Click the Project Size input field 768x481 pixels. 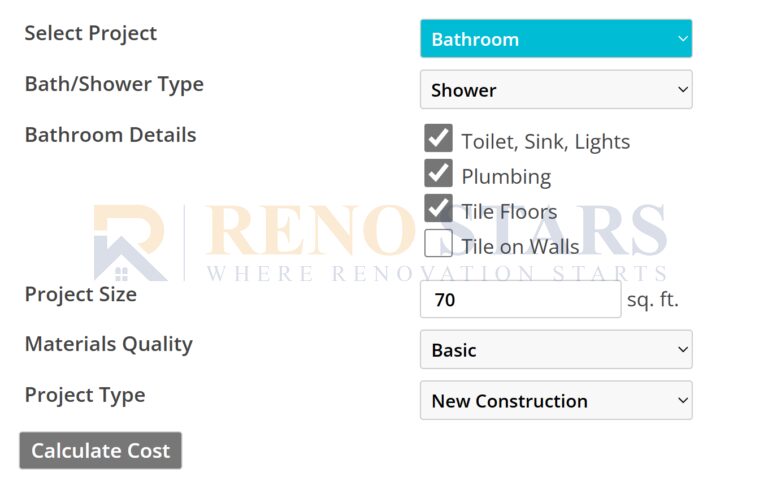pyautogui.click(x=520, y=299)
